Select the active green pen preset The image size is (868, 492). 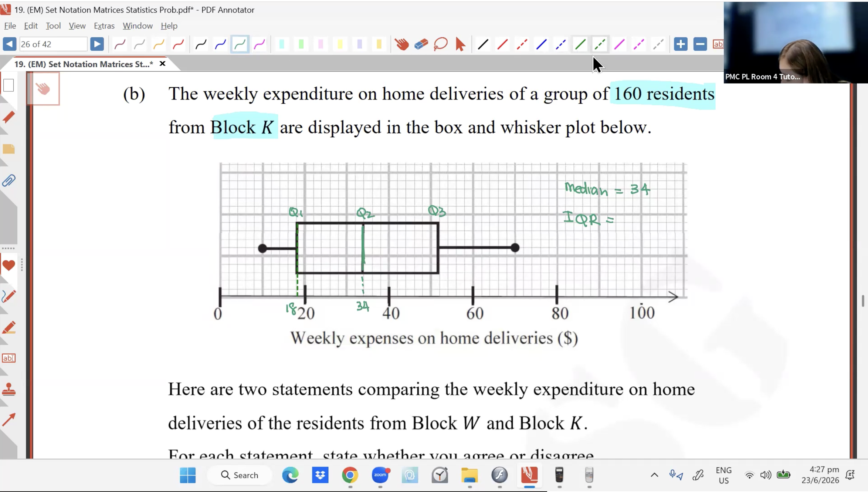click(240, 44)
